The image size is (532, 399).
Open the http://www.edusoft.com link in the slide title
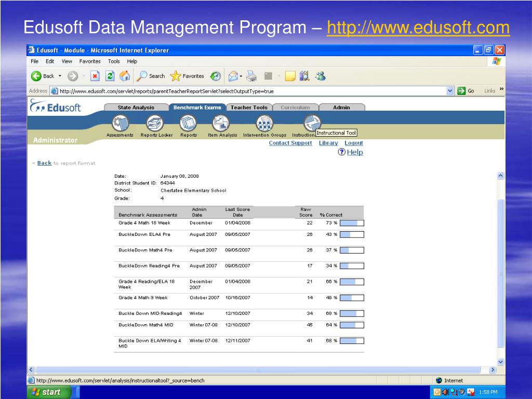(x=418, y=28)
